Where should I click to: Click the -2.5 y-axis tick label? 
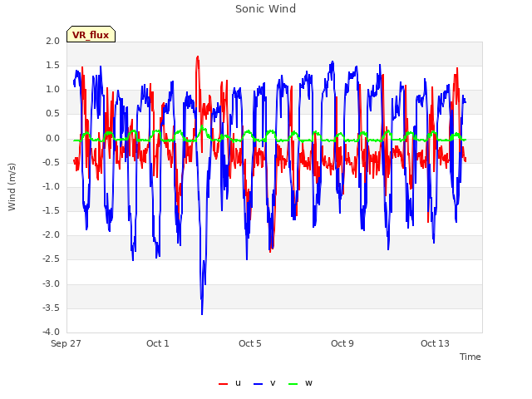coord(52,259)
